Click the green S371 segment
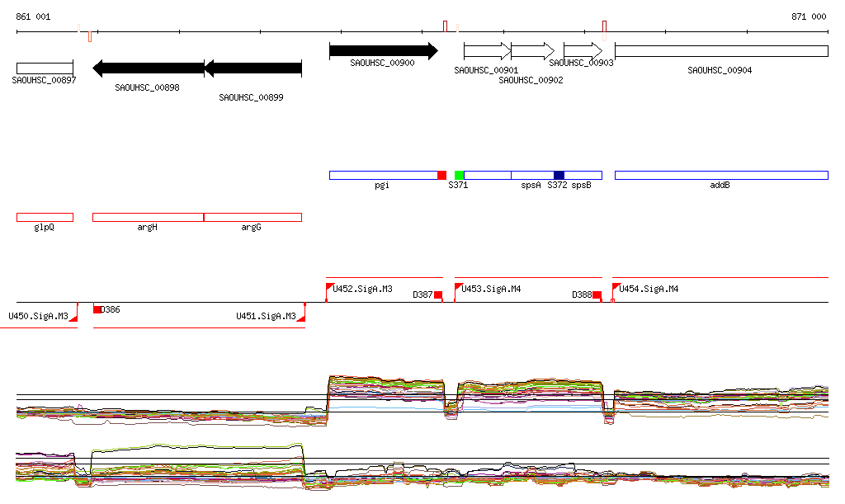 pos(459,175)
